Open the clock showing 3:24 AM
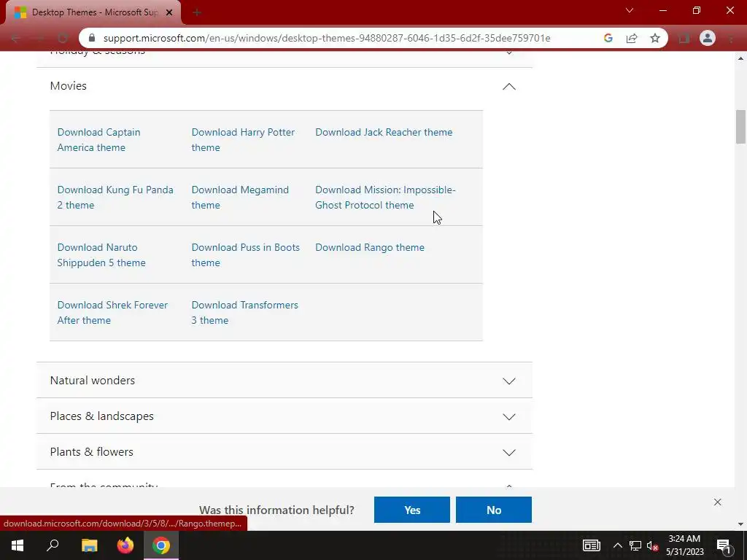 [684, 545]
